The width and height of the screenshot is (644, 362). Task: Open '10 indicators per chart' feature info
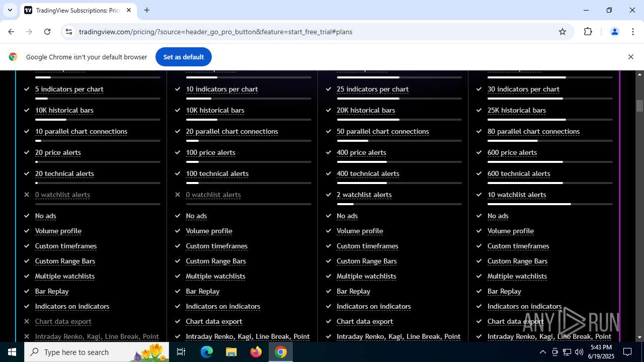(x=222, y=89)
